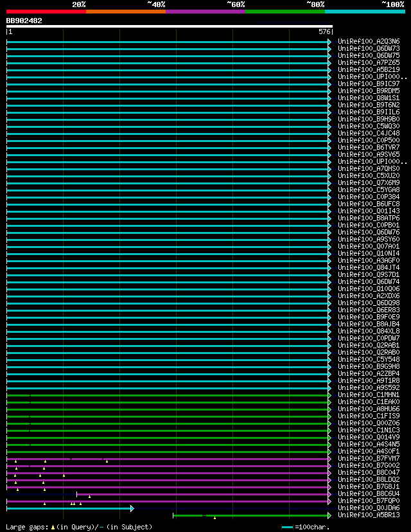Select the UniRef100_Q84JT4 label

pyautogui.click(x=369, y=267)
